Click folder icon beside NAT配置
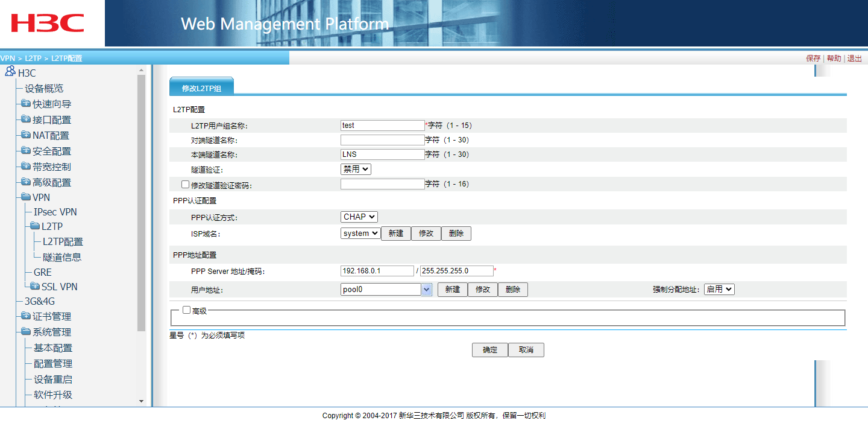The height and width of the screenshot is (423, 868). coord(25,135)
